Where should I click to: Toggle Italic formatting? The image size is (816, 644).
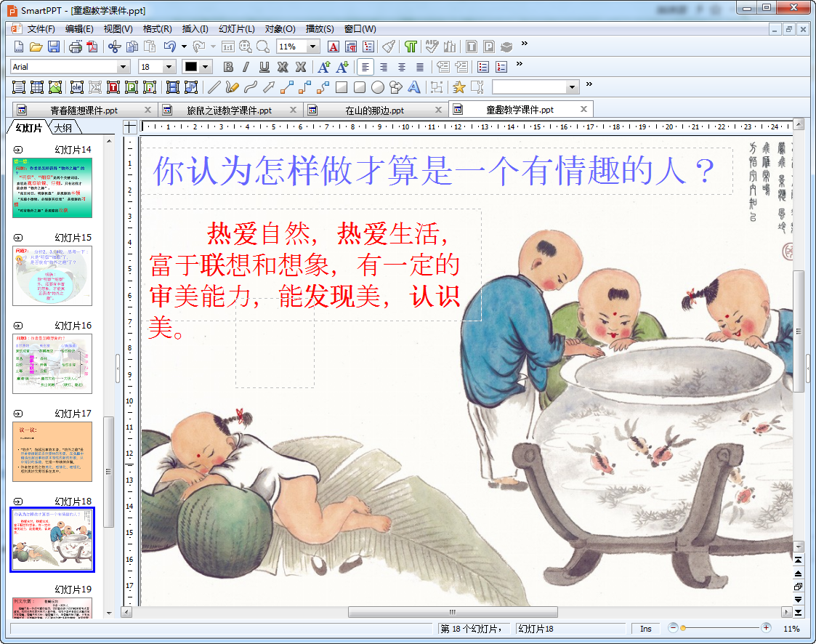tap(246, 67)
